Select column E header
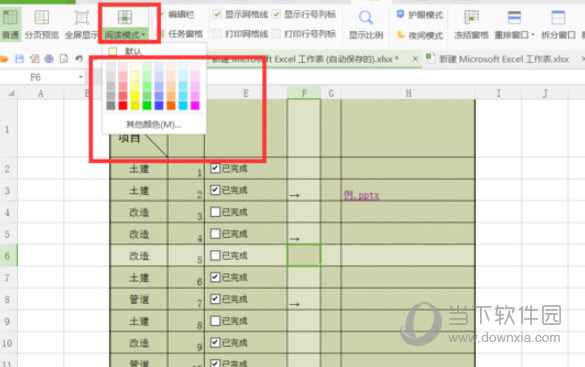 [245, 93]
